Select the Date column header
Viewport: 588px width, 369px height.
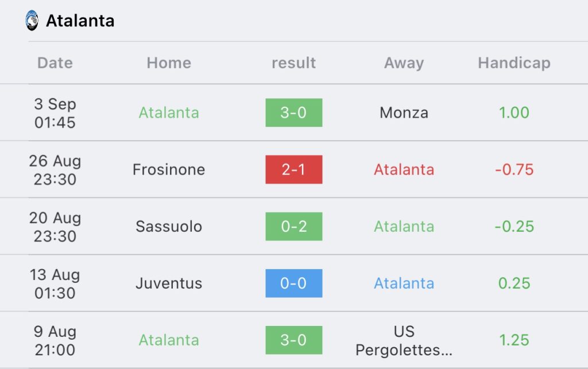click(55, 63)
